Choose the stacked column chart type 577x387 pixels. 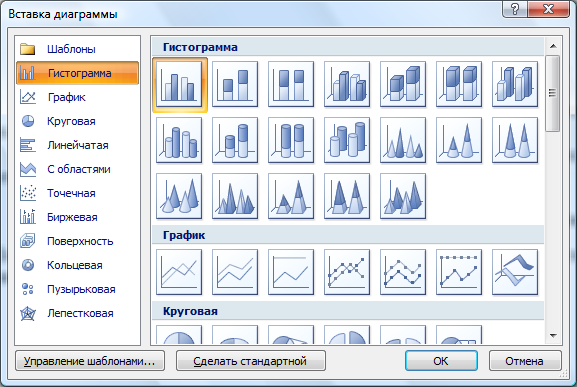[235, 84]
